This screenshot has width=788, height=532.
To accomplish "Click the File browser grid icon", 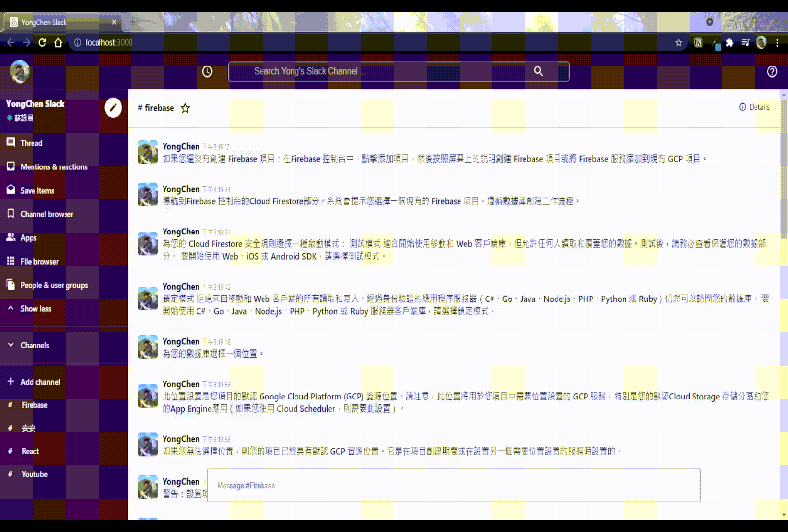I will pyautogui.click(x=11, y=261).
